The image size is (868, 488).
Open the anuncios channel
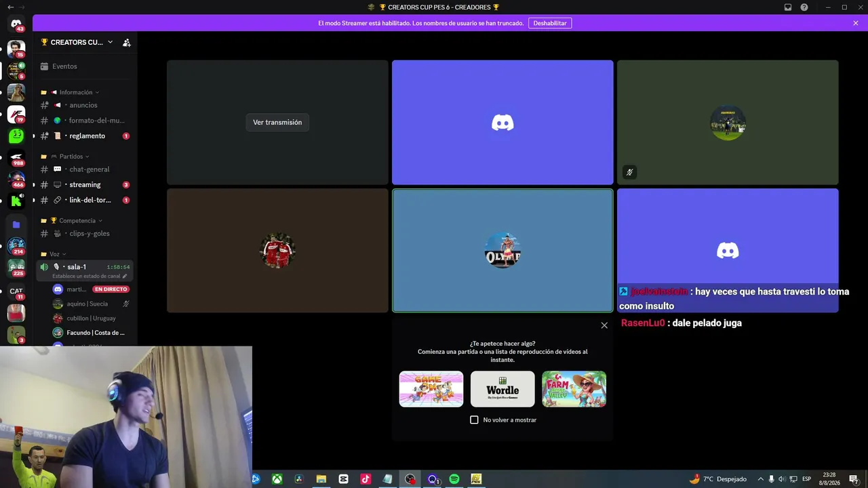click(x=85, y=105)
